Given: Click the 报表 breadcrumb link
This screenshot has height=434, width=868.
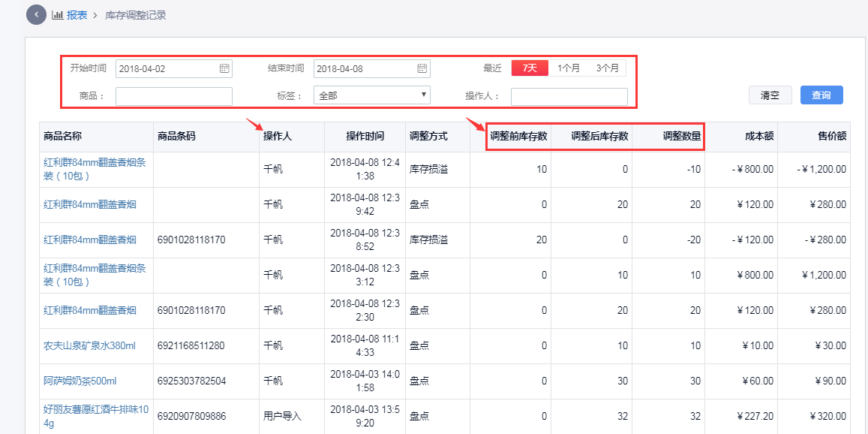Looking at the screenshot, I should (77, 15).
